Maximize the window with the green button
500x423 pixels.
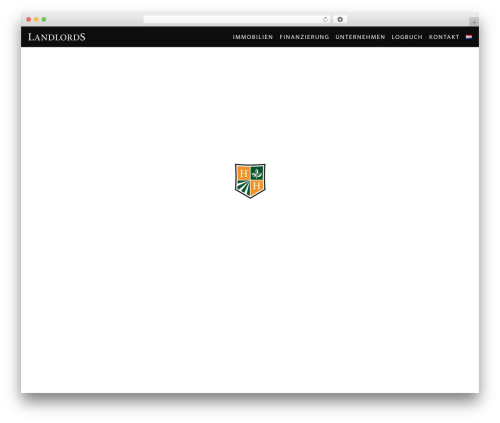click(x=44, y=19)
